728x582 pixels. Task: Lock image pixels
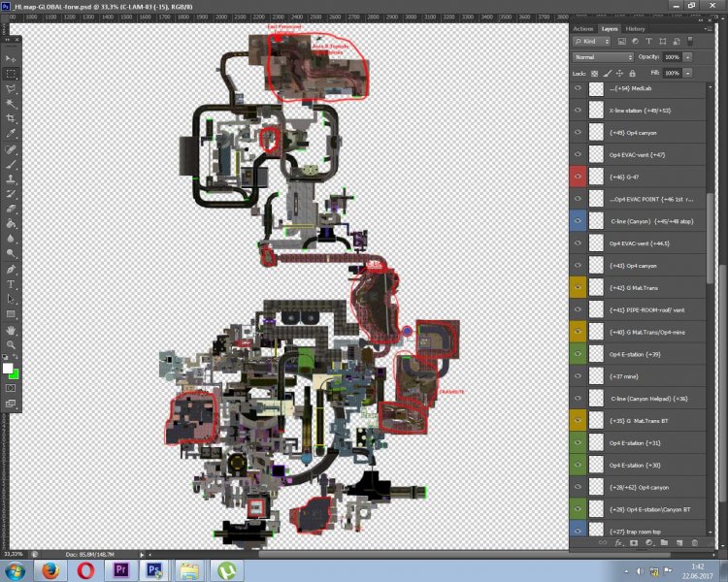click(x=608, y=74)
